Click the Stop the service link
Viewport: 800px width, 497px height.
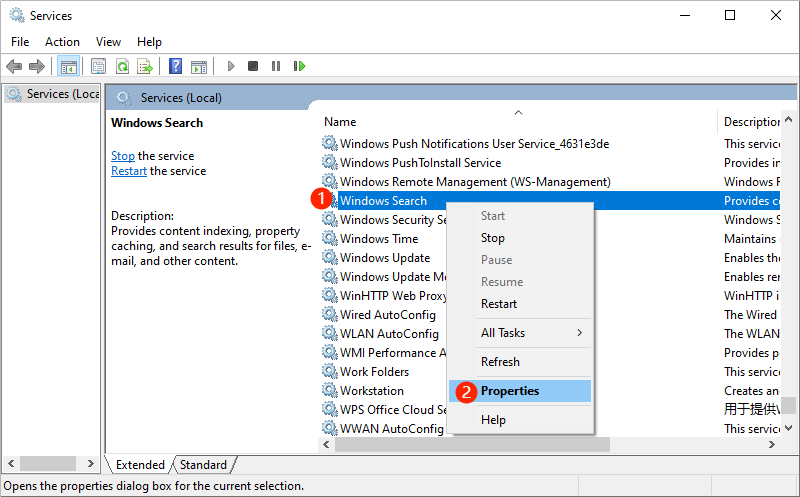click(123, 156)
